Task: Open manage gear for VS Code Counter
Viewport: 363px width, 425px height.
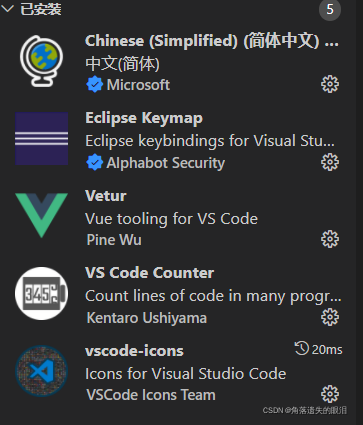Action: (x=330, y=317)
